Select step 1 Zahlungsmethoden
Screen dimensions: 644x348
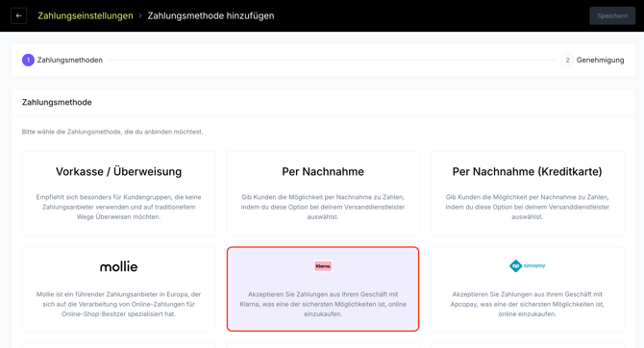[62, 60]
